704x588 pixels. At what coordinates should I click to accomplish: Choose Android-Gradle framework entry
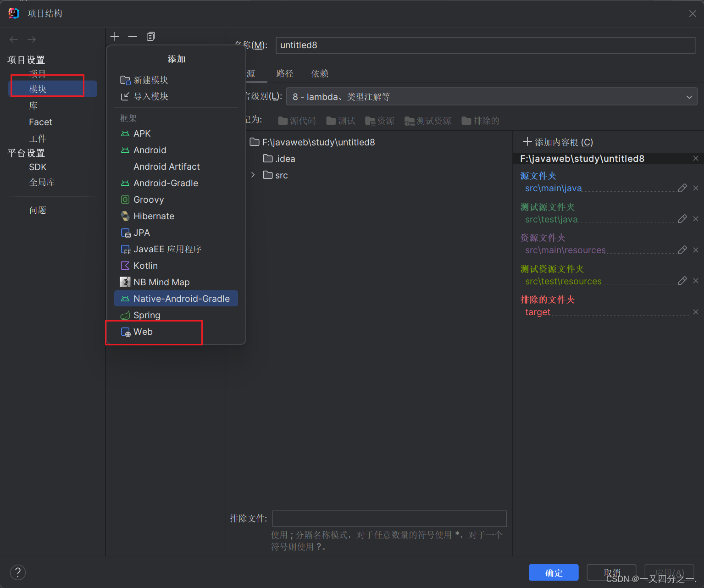click(176, 183)
